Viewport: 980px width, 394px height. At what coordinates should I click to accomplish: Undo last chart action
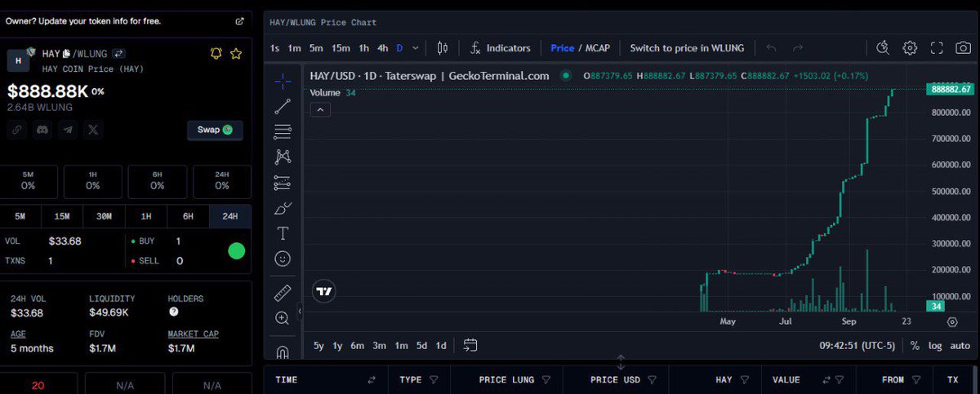772,48
